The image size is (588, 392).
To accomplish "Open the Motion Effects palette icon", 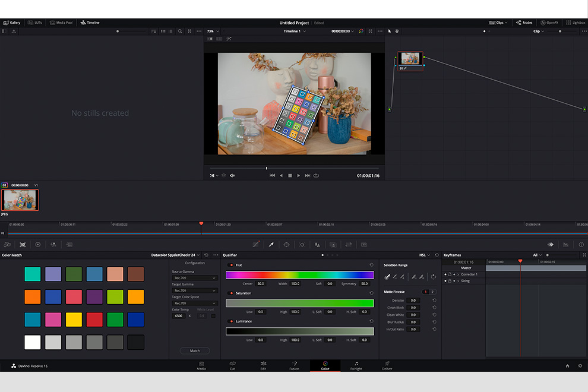I will pyautogui.click(x=69, y=245).
